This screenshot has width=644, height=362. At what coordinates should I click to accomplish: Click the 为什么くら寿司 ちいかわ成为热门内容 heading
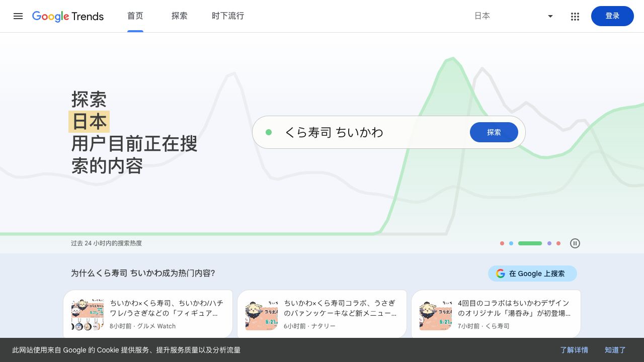(x=143, y=274)
